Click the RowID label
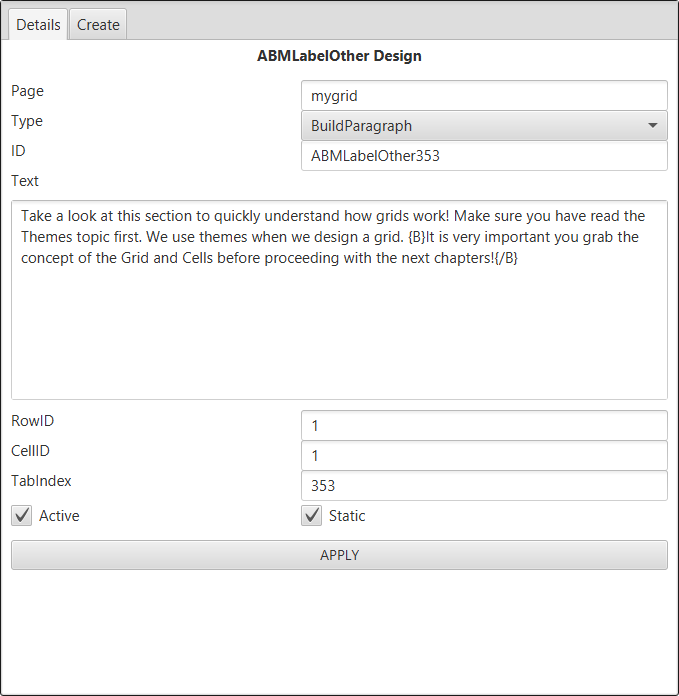This screenshot has width=679, height=696. tap(32, 421)
